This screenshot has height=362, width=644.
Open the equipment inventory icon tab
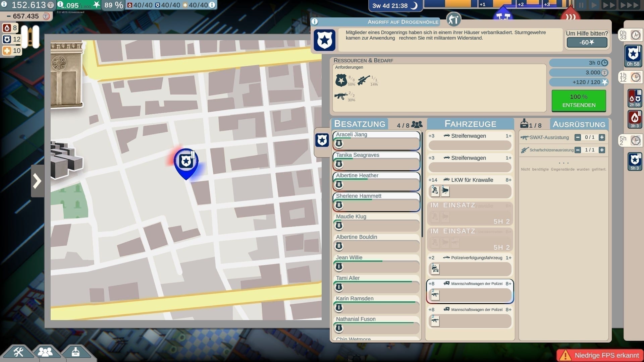(75, 352)
